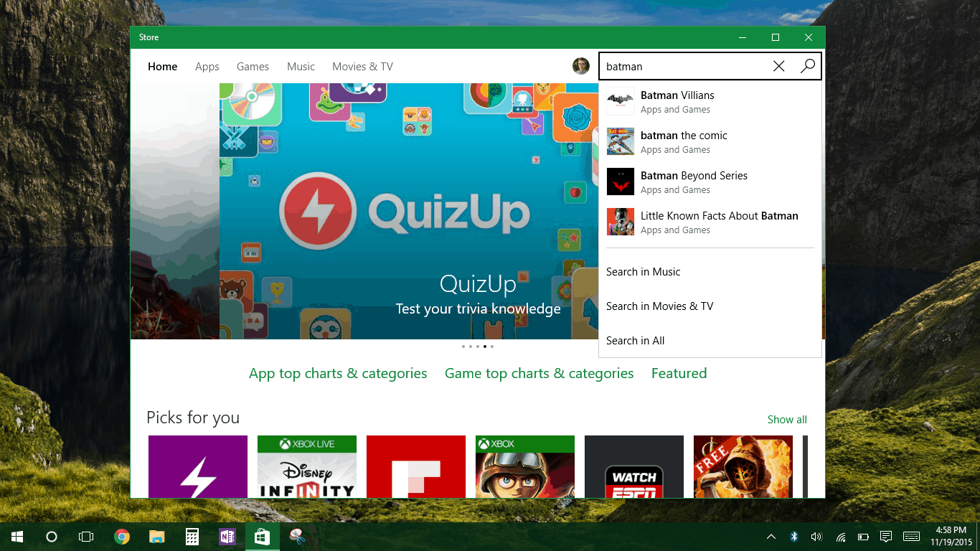Open Cortana circle on the taskbar
This screenshot has height=551, width=980.
52,536
